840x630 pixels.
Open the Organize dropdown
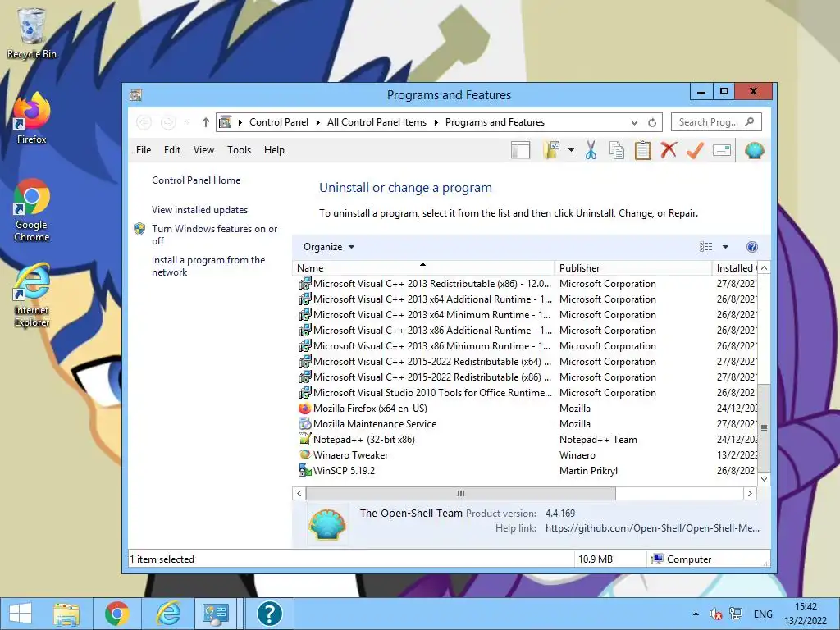[329, 247]
